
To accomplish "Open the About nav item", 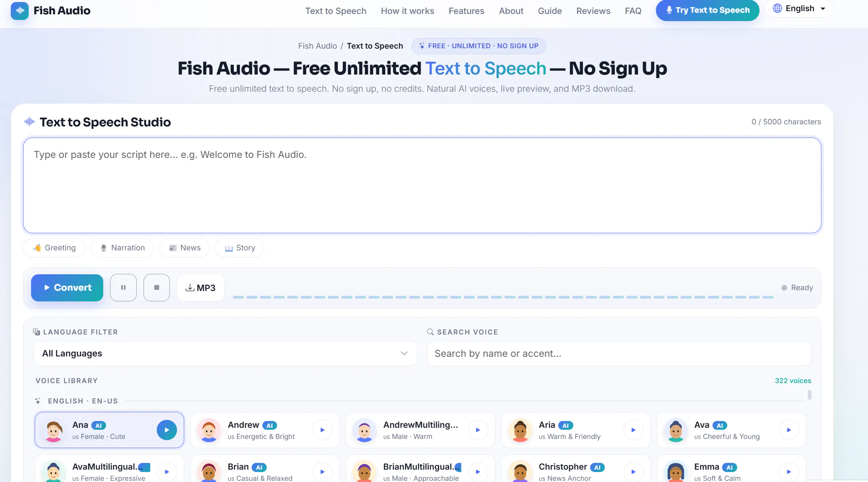I will click(x=511, y=11).
